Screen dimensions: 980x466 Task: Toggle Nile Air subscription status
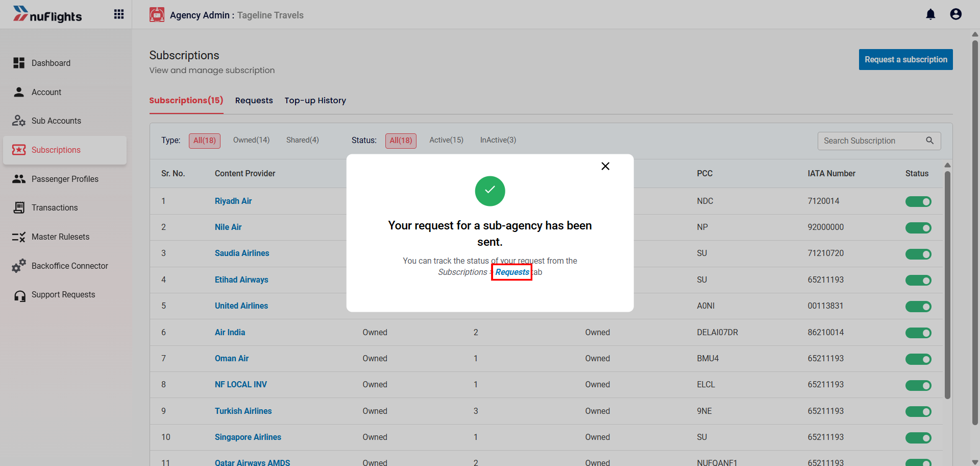coord(918,228)
